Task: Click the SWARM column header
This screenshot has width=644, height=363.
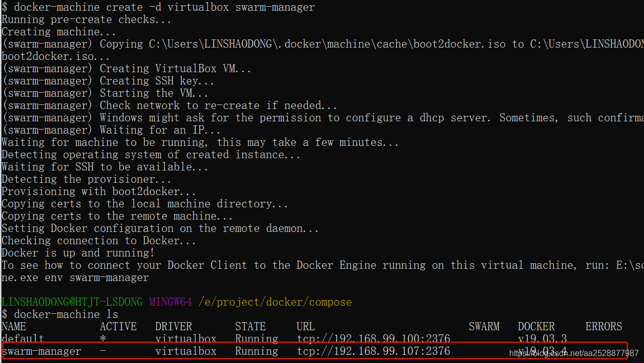Action: click(x=484, y=326)
